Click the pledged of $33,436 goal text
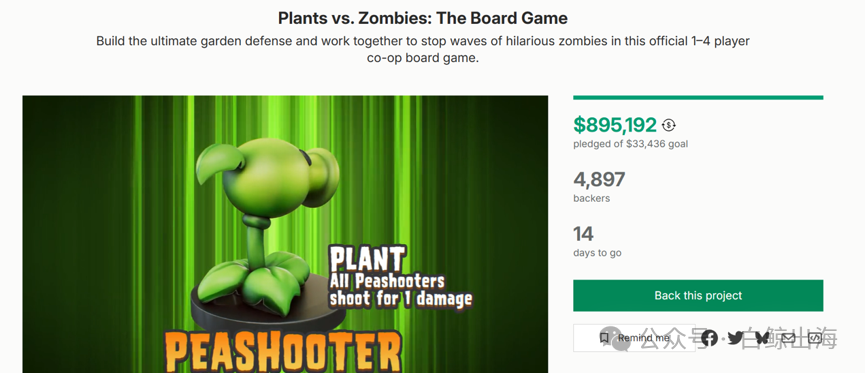The image size is (865, 373). tap(631, 144)
